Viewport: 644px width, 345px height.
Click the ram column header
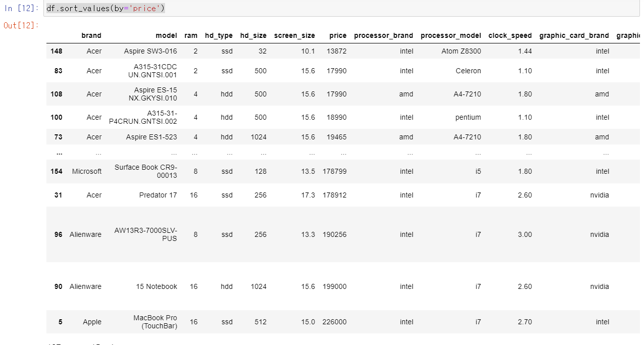pos(191,35)
